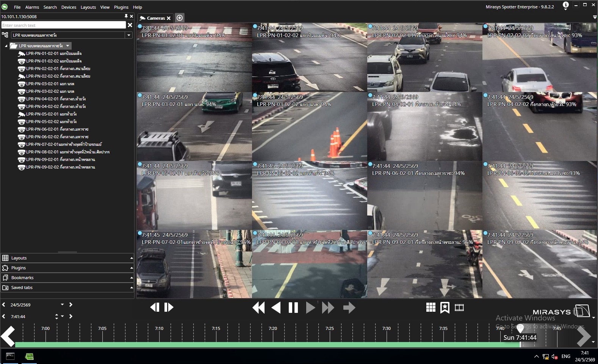Expand the Bookmarks panel
Image resolution: width=598 pixels, height=364 pixels.
coord(67,278)
